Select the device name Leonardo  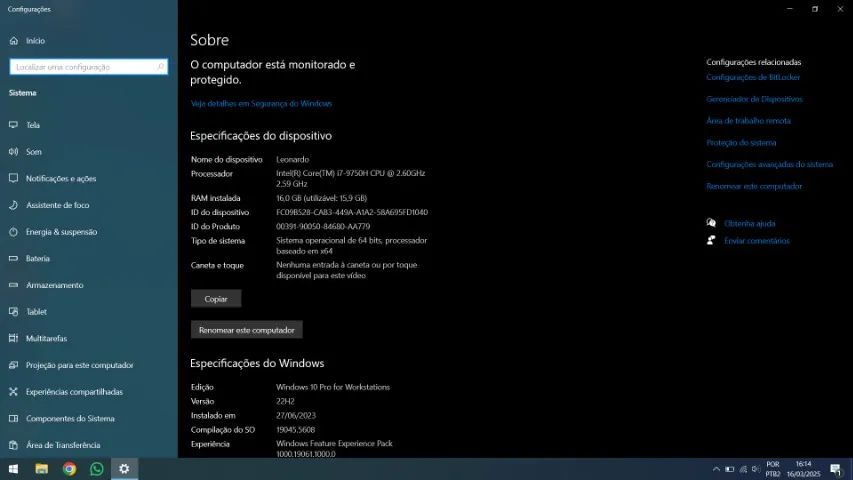(x=293, y=159)
